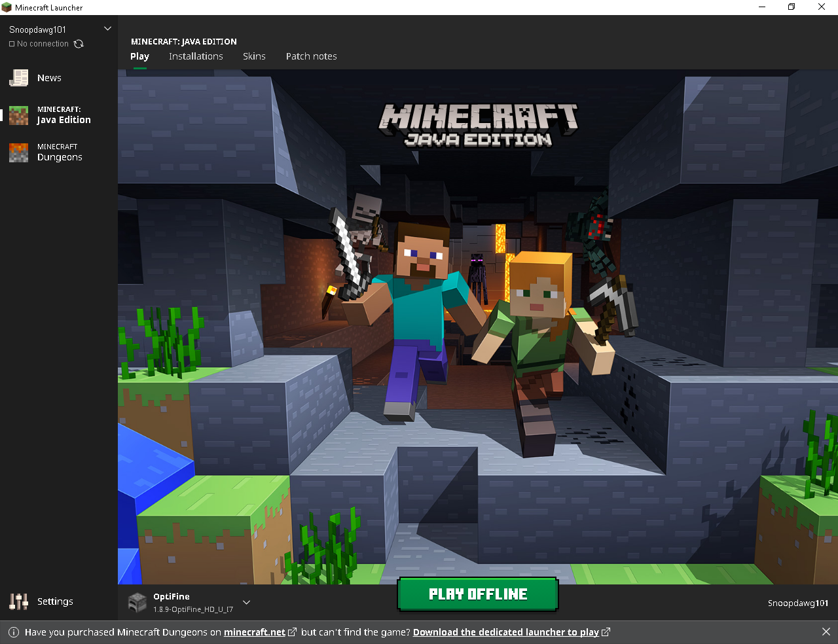Maximize the Minecraft Launcher window
This screenshot has width=838, height=644.
point(792,7)
